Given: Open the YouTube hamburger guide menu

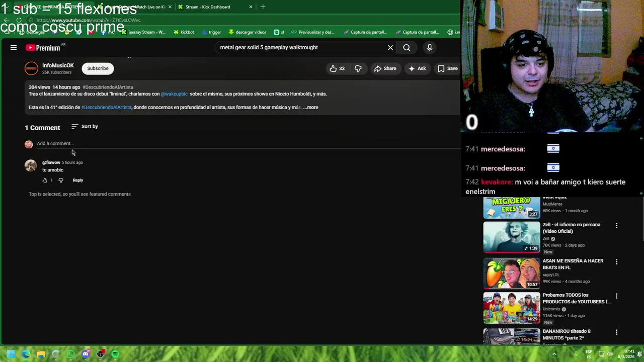Looking at the screenshot, I should tap(14, 48).
